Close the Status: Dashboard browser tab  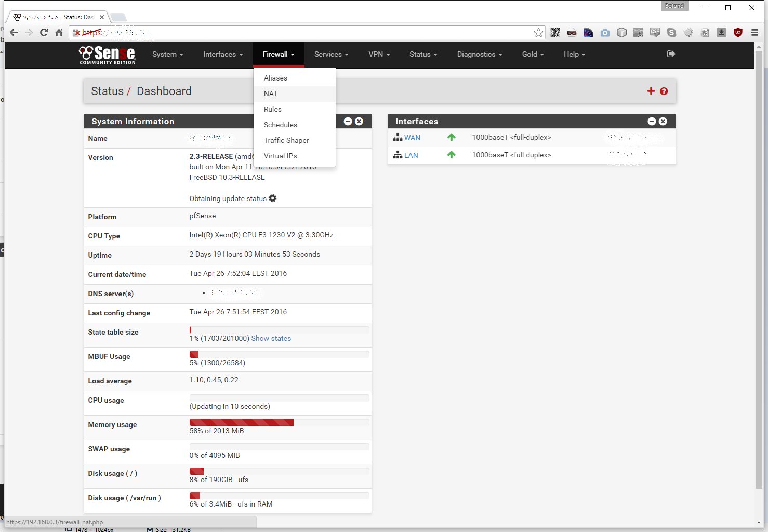point(102,17)
